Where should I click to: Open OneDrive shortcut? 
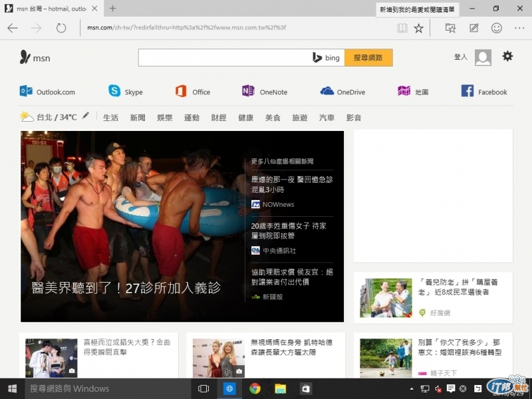point(342,91)
